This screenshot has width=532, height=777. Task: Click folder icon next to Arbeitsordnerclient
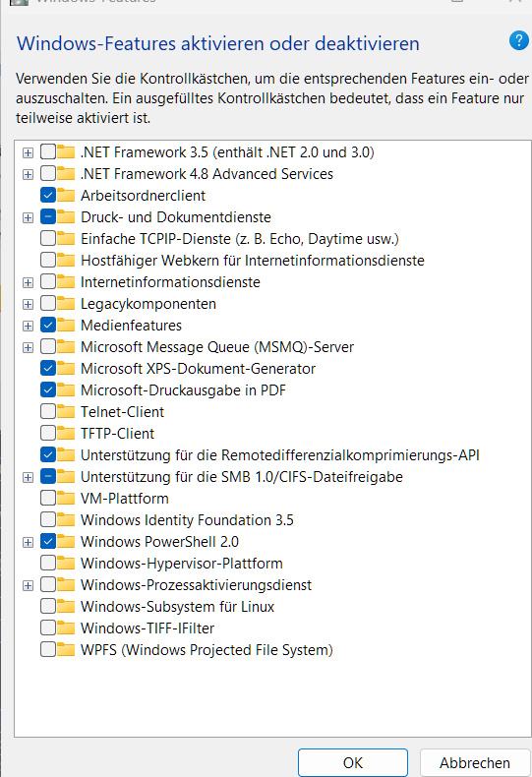point(66,196)
